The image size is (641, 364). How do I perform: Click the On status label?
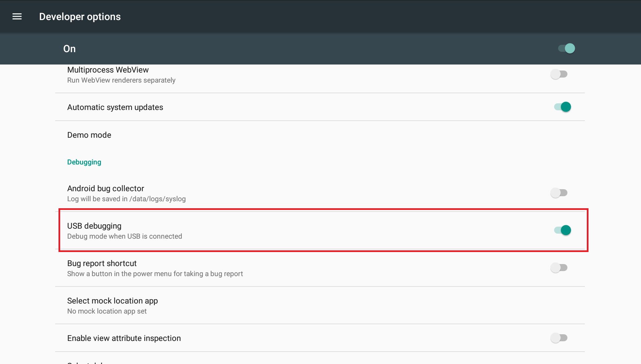[x=70, y=49]
